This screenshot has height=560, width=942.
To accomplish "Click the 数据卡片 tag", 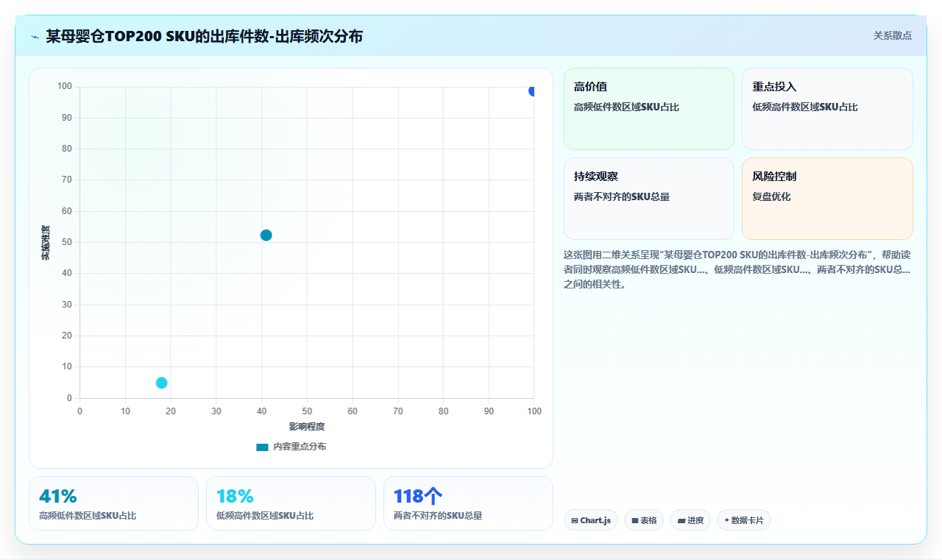I will (x=744, y=520).
